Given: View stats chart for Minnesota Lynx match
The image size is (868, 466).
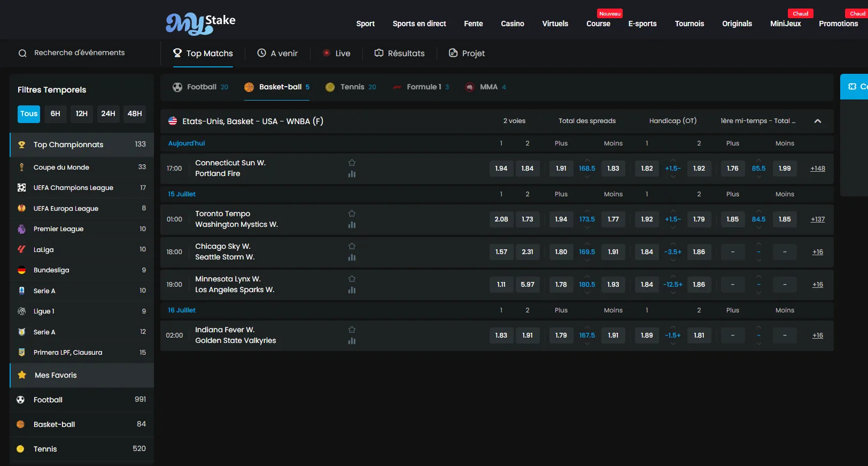Looking at the screenshot, I should pyautogui.click(x=352, y=290).
